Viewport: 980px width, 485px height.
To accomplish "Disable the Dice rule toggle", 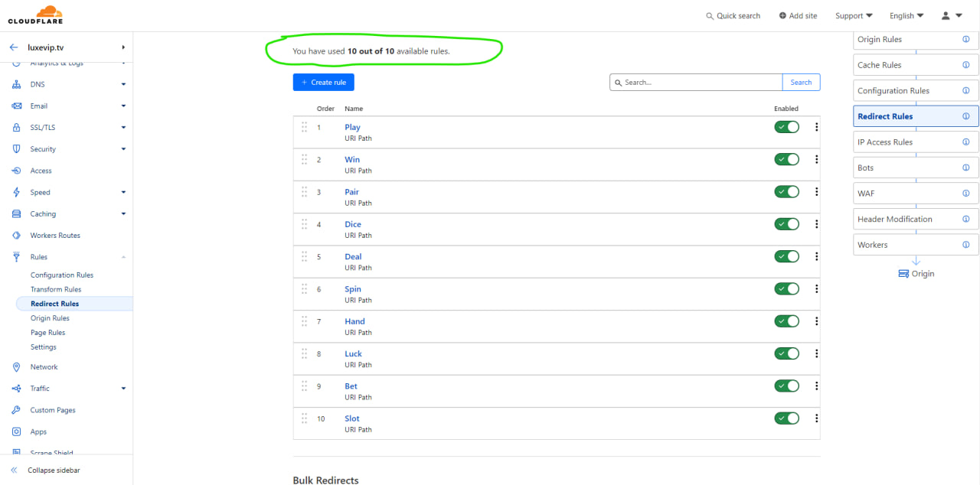I will pos(786,224).
